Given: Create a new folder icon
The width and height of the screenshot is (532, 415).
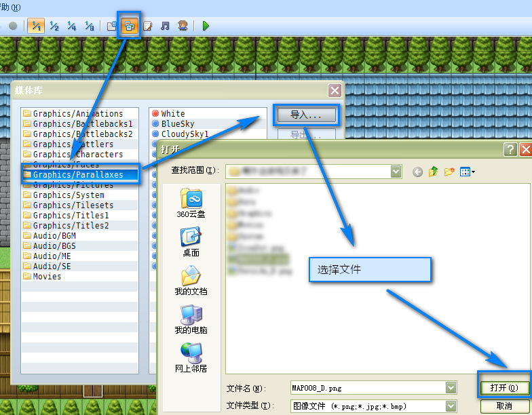Looking at the screenshot, I should (x=449, y=172).
